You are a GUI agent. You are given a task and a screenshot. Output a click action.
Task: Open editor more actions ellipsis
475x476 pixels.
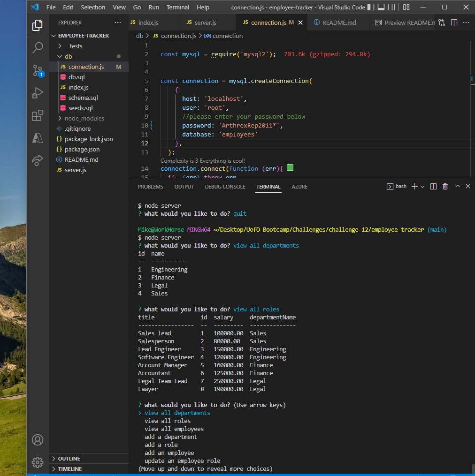[466, 23]
